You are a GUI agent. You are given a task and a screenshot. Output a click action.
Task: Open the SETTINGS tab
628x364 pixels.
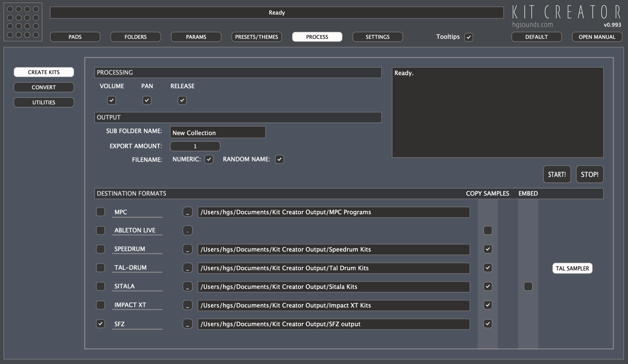[377, 37]
